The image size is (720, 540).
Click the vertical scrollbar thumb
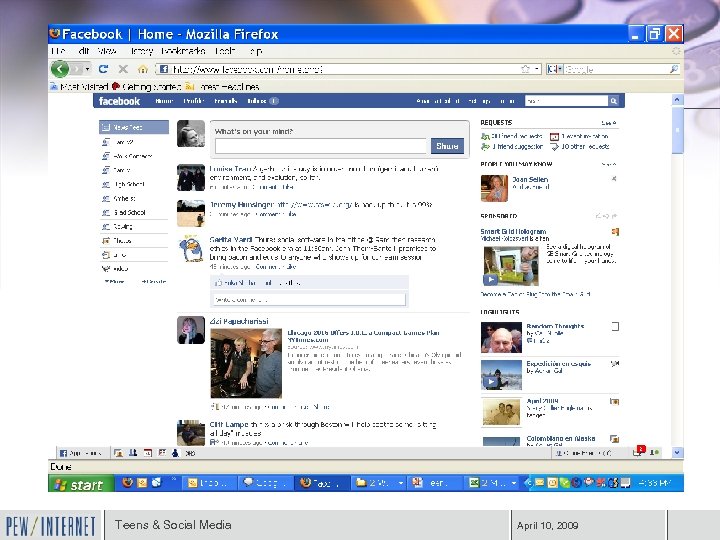tap(677, 131)
